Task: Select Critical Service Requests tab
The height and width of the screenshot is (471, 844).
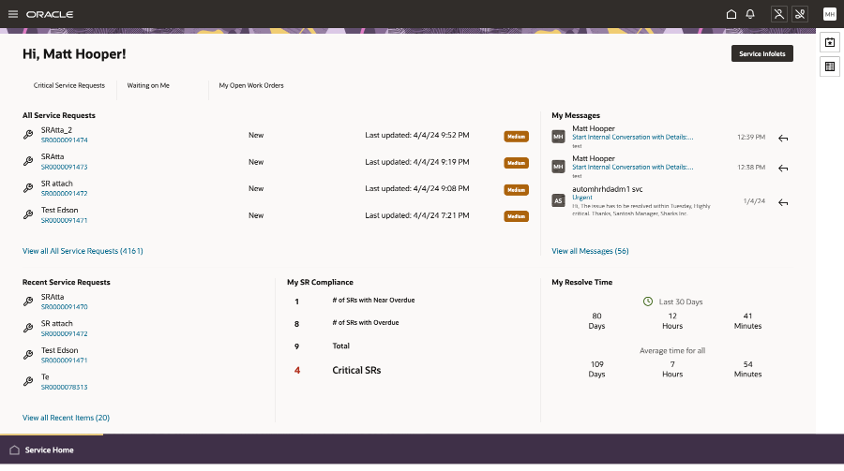Action: 69,85
